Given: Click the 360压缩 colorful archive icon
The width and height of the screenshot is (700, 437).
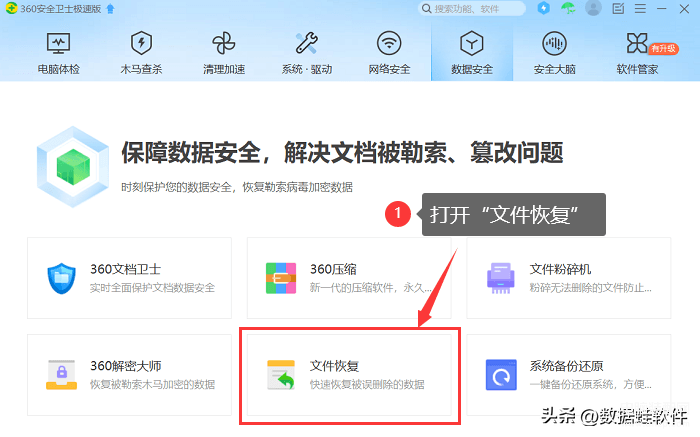Looking at the screenshot, I should click(281, 278).
